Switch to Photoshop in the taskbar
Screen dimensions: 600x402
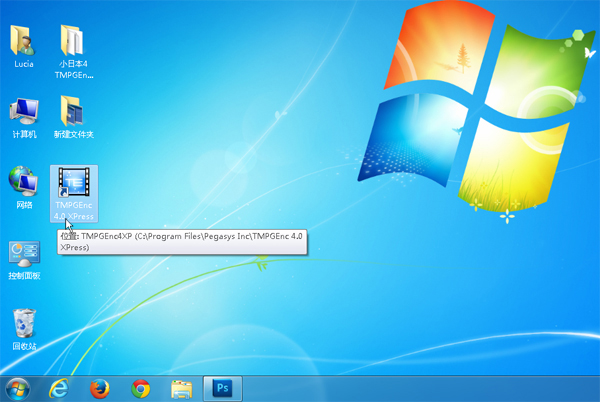(x=222, y=389)
